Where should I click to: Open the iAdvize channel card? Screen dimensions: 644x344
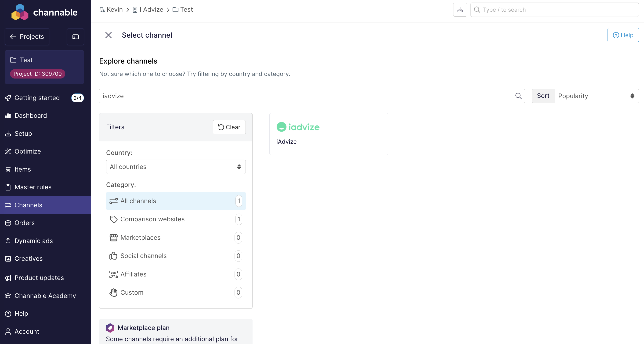329,134
